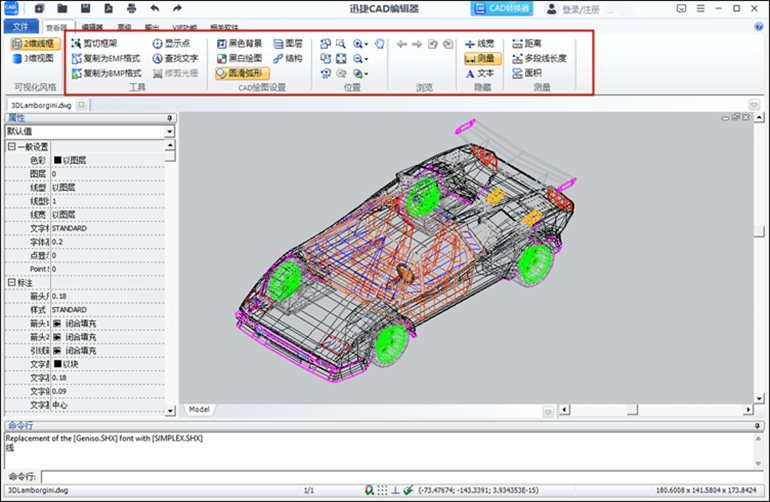The image size is (770, 502).
Task: Toggle the 测量 measure button in 隐藏 group
Action: coord(482,58)
